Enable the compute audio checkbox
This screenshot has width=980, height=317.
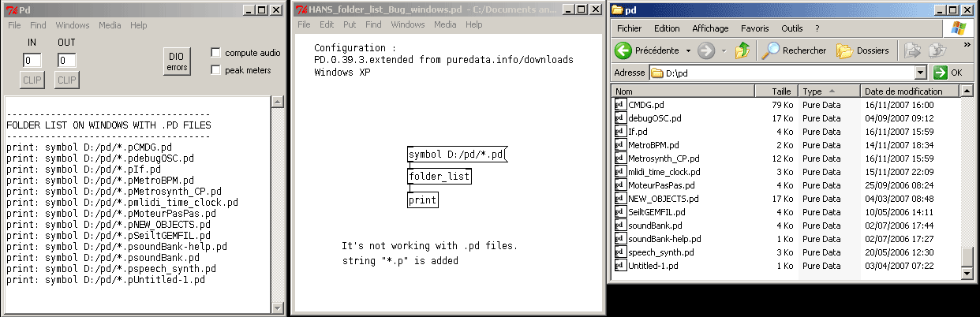215,53
